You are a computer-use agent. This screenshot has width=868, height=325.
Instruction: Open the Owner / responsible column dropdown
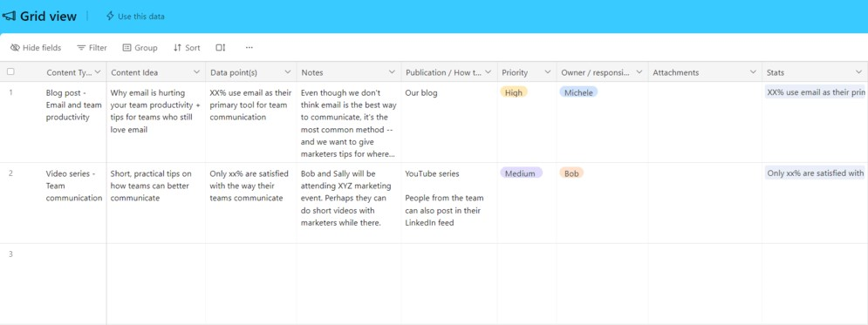point(639,72)
